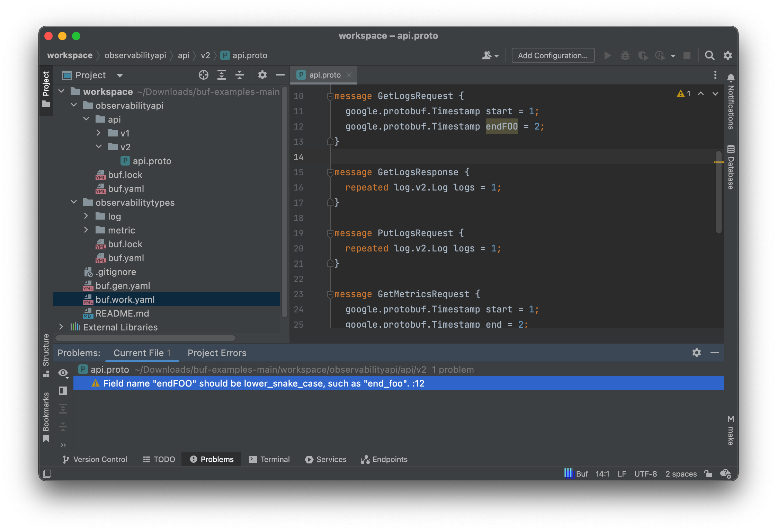The height and width of the screenshot is (532, 777).
Task: Run the program using the green Run arrow
Action: coord(607,55)
